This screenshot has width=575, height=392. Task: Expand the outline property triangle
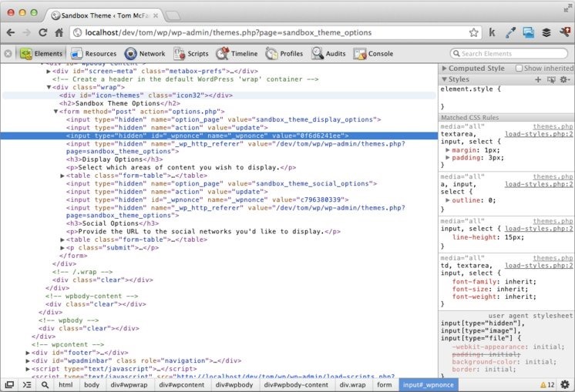pyautogui.click(x=448, y=200)
